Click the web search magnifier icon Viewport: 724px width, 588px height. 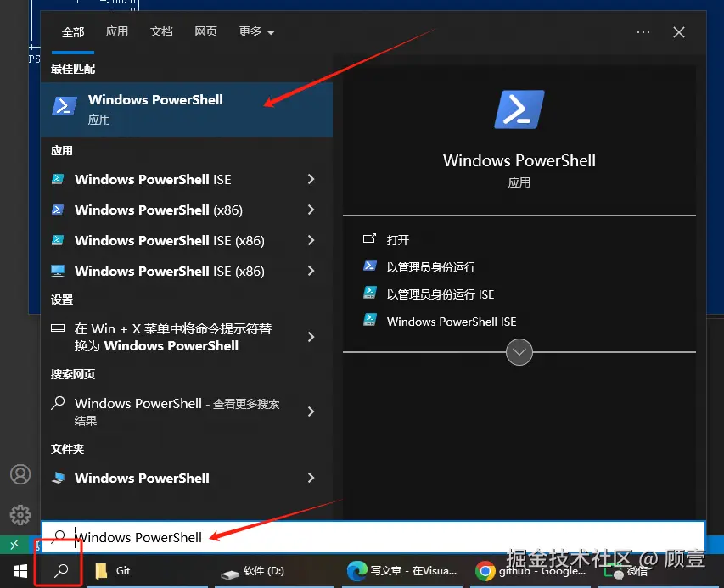tap(58, 403)
